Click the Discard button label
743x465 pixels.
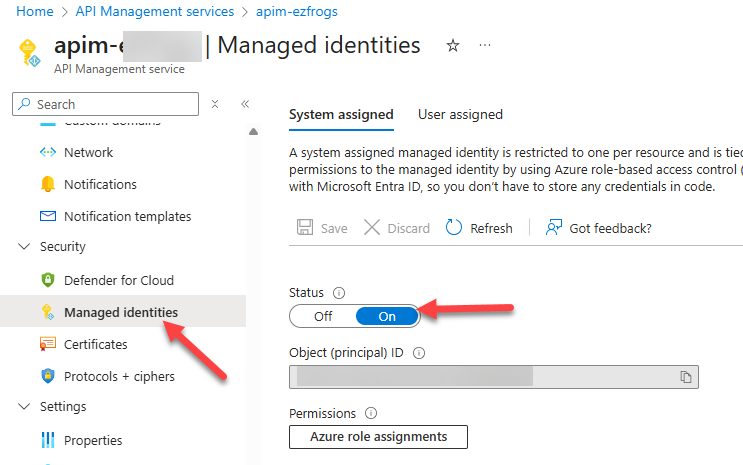[408, 228]
